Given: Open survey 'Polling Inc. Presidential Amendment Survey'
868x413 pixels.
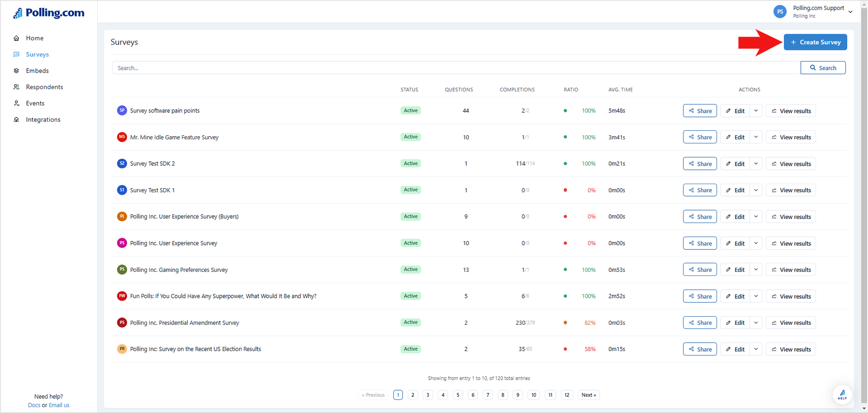Looking at the screenshot, I should (x=184, y=323).
